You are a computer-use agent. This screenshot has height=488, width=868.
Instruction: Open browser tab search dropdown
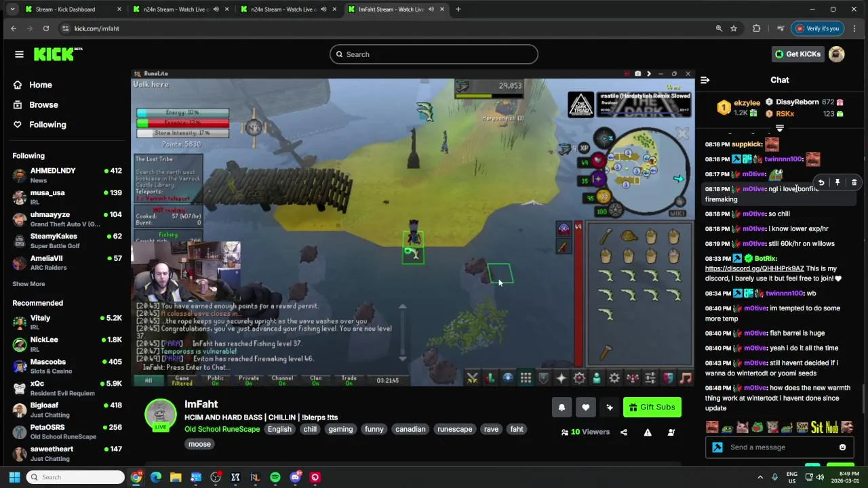12,9
